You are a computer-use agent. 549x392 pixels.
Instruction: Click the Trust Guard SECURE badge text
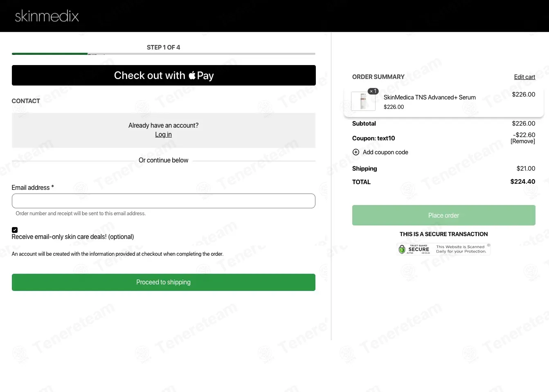coord(419,249)
